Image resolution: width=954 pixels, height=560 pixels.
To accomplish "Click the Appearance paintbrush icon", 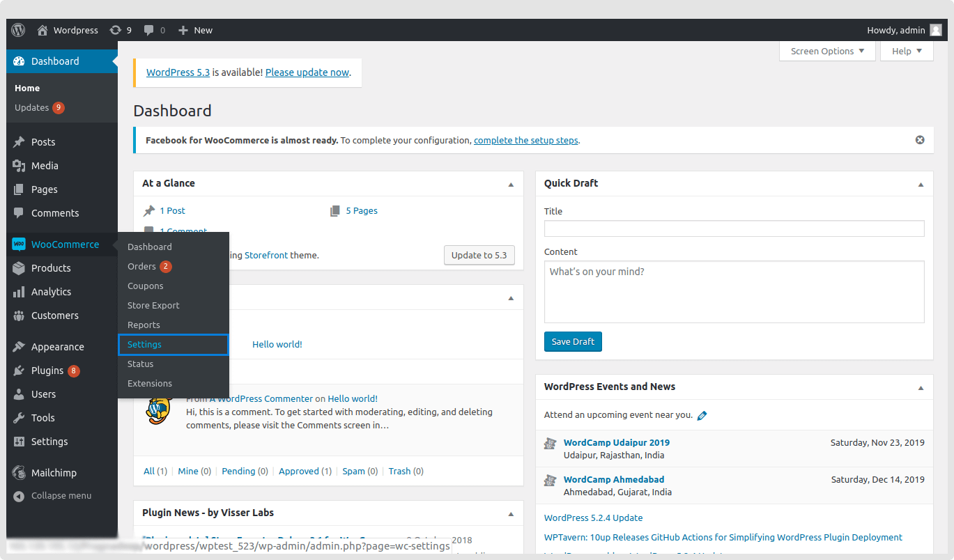I will [x=19, y=347].
